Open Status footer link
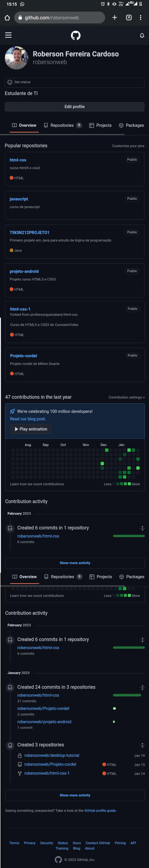149x868 pixels. pos(63,843)
